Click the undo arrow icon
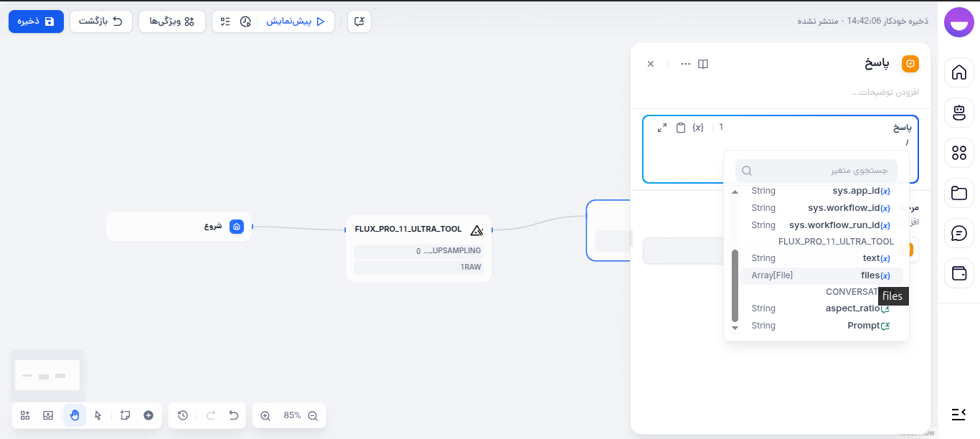This screenshot has height=439, width=980. coord(233,415)
